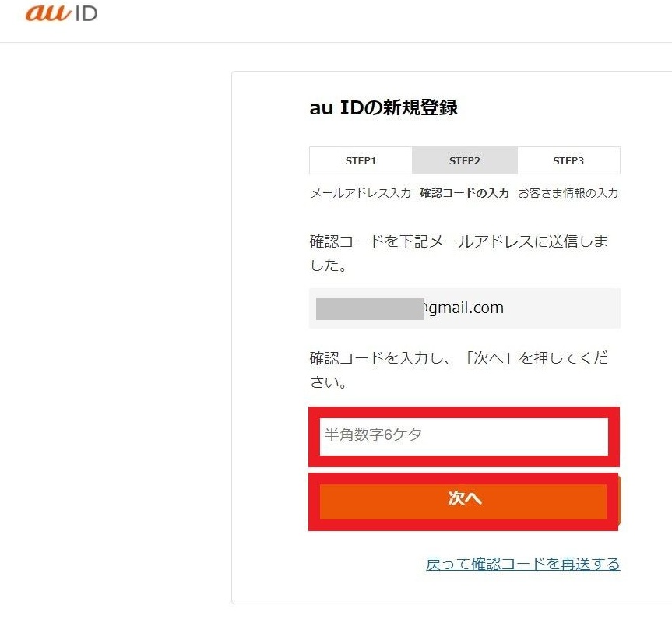The image size is (672, 630).
Task: Click the お客さま情報の入力 step label
Action: click(x=568, y=193)
